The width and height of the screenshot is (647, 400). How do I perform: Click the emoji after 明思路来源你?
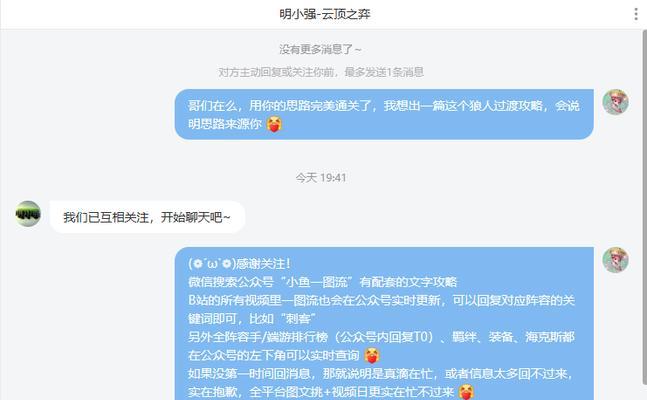pos(274,124)
